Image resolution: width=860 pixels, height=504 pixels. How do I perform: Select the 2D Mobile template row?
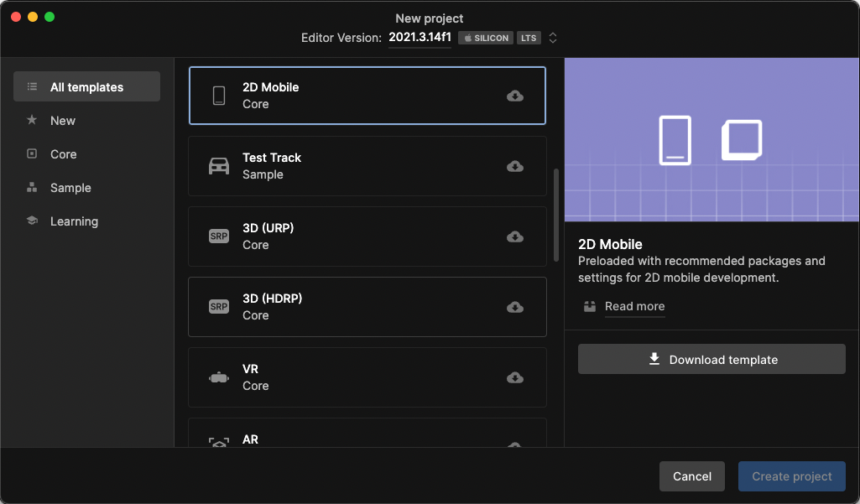click(367, 96)
